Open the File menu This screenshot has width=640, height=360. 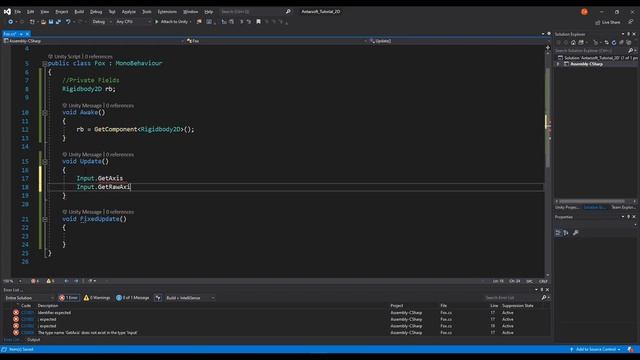[x=18, y=12]
